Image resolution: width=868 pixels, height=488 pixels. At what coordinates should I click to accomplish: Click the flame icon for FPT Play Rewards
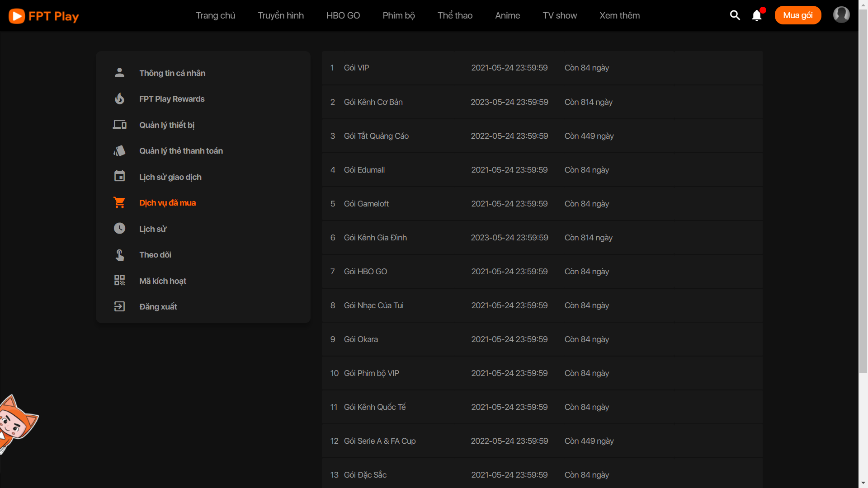(x=119, y=99)
